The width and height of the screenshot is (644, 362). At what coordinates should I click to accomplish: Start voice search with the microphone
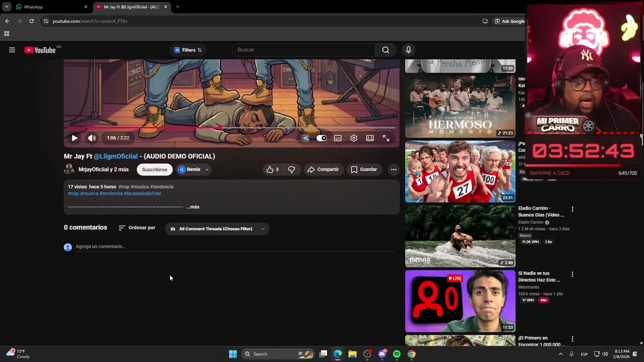pos(409,50)
